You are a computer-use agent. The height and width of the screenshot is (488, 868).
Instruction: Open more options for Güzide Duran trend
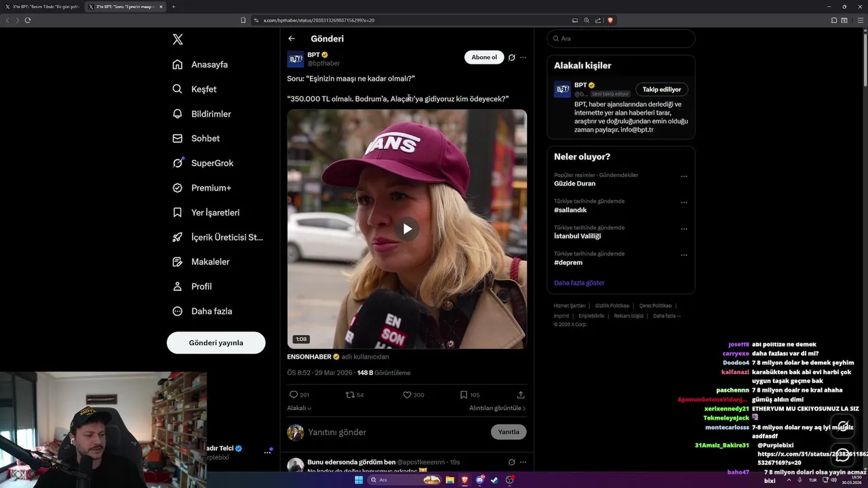(x=684, y=176)
